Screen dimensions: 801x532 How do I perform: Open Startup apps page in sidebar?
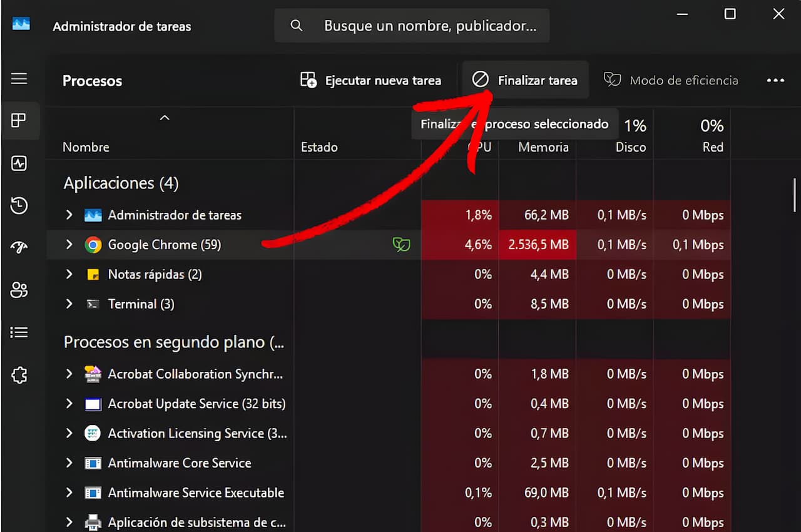click(19, 248)
